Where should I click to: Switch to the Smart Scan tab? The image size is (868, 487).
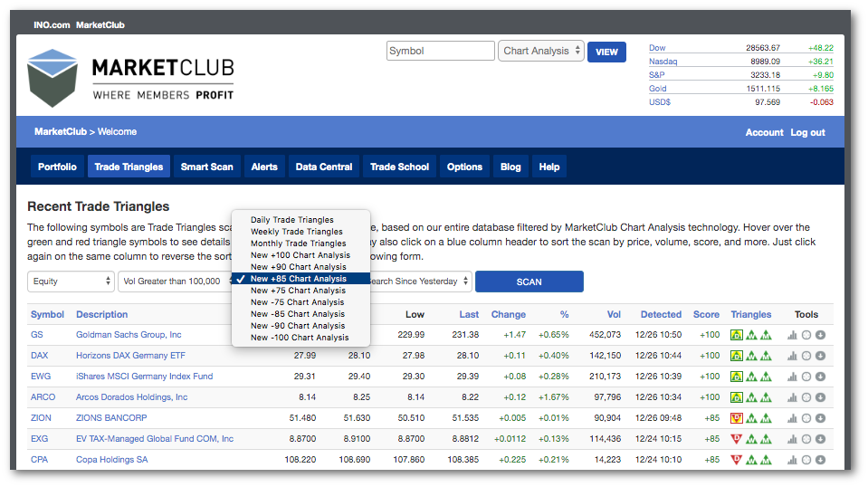(x=207, y=167)
